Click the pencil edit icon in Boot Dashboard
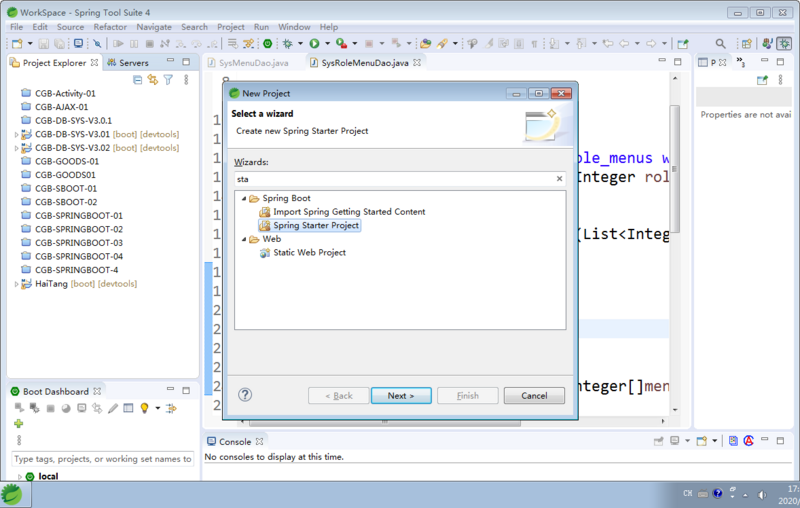Viewport: 800px width, 508px height. tap(113, 408)
